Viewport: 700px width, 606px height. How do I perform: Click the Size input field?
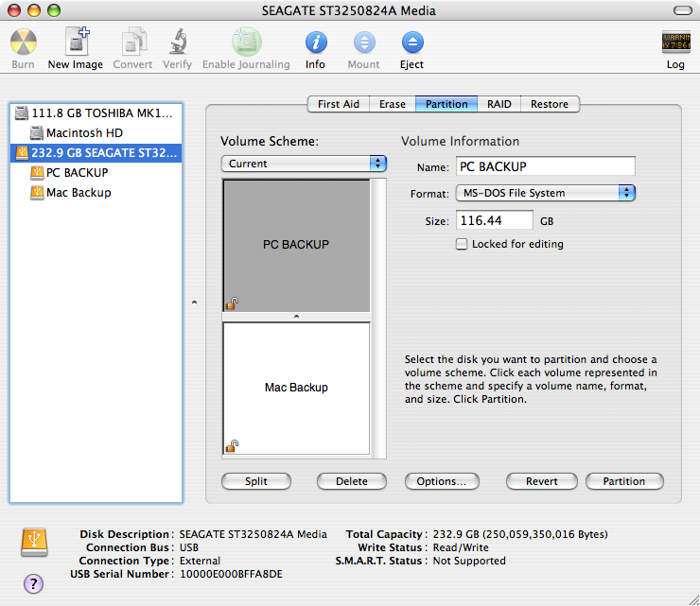tap(494, 220)
